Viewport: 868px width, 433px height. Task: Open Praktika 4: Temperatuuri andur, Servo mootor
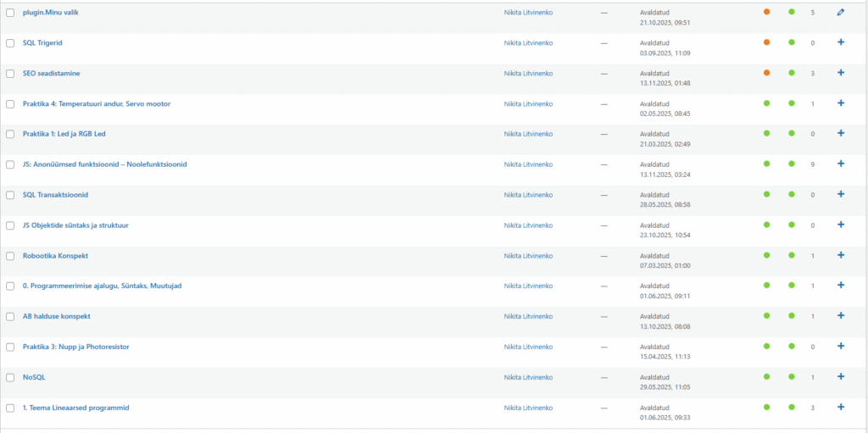pyautogui.click(x=97, y=103)
